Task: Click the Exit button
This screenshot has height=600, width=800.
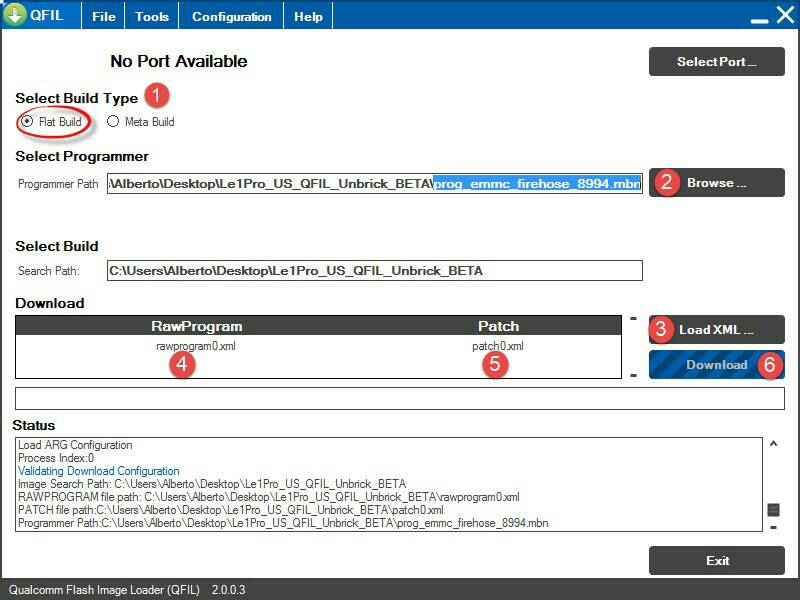Action: pyautogui.click(x=716, y=561)
